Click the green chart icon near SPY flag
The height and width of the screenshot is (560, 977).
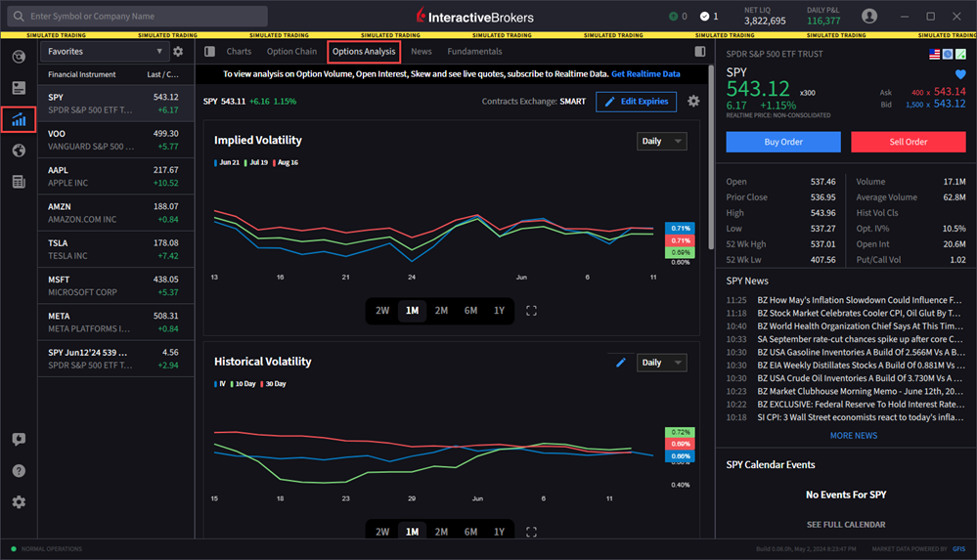point(960,54)
